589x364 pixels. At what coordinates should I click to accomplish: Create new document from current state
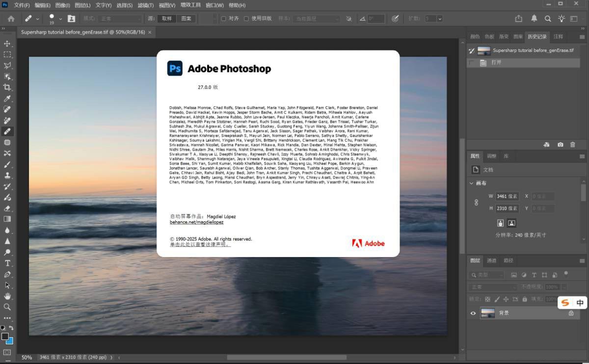[x=546, y=145]
